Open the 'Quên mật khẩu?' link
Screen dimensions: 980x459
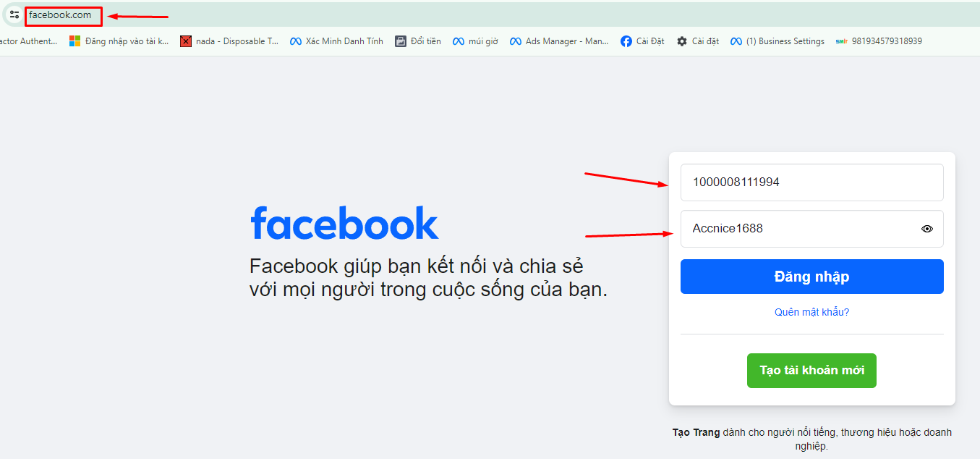point(811,312)
